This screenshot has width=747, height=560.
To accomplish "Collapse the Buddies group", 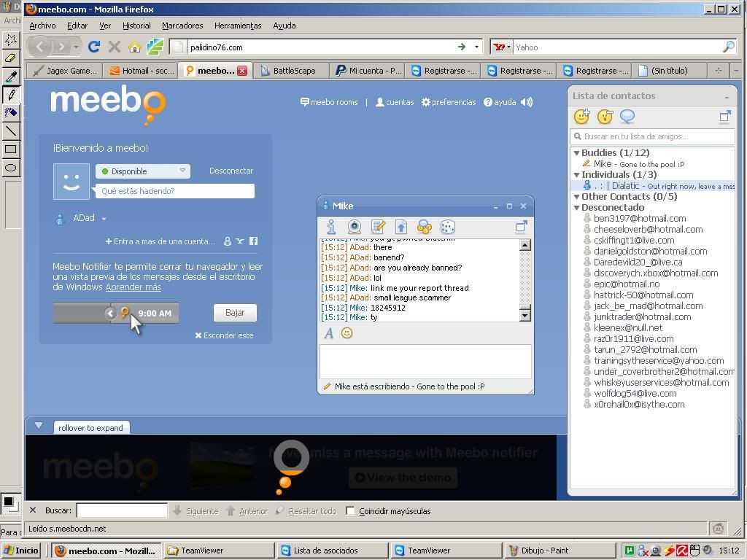I will 576,153.
